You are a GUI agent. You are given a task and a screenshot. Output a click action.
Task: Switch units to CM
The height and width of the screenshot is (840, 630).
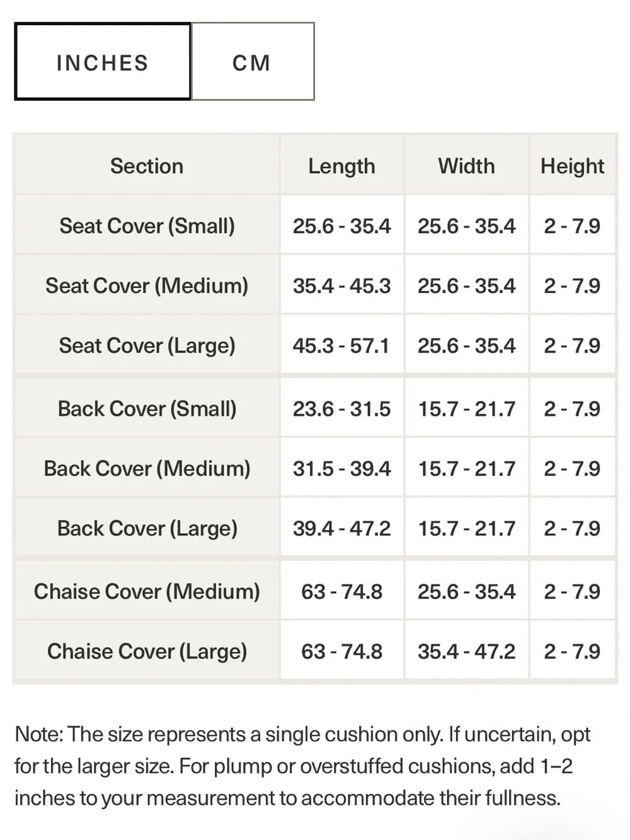(x=253, y=62)
